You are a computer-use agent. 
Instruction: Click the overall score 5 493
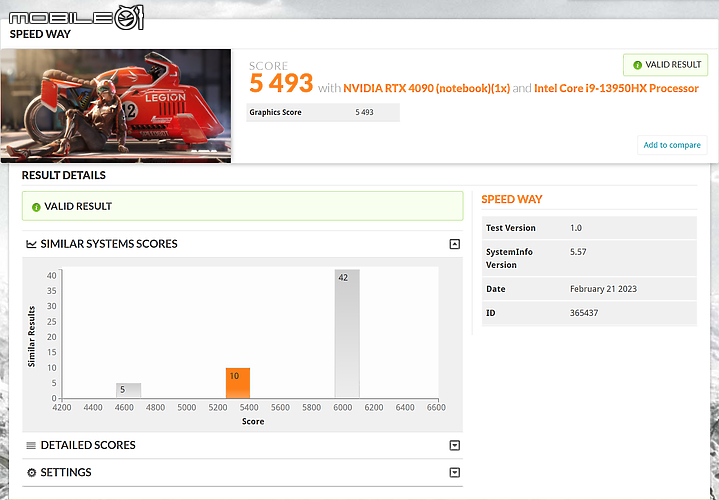281,83
